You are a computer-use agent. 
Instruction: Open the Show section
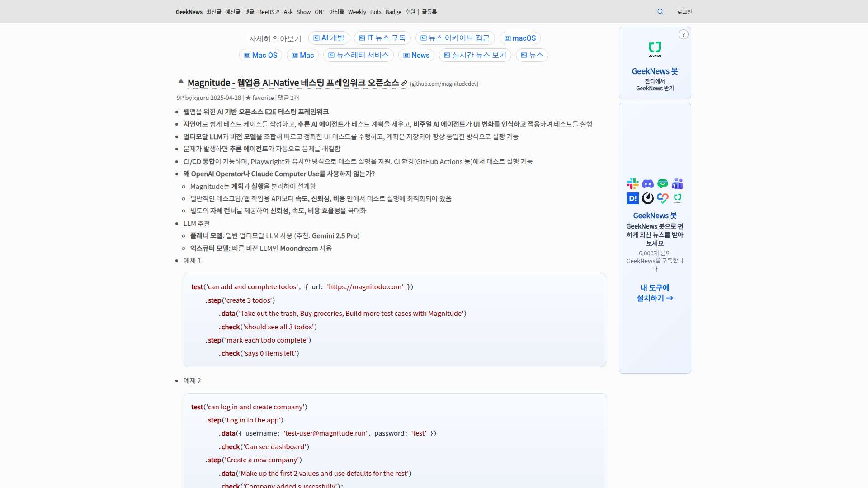(303, 12)
